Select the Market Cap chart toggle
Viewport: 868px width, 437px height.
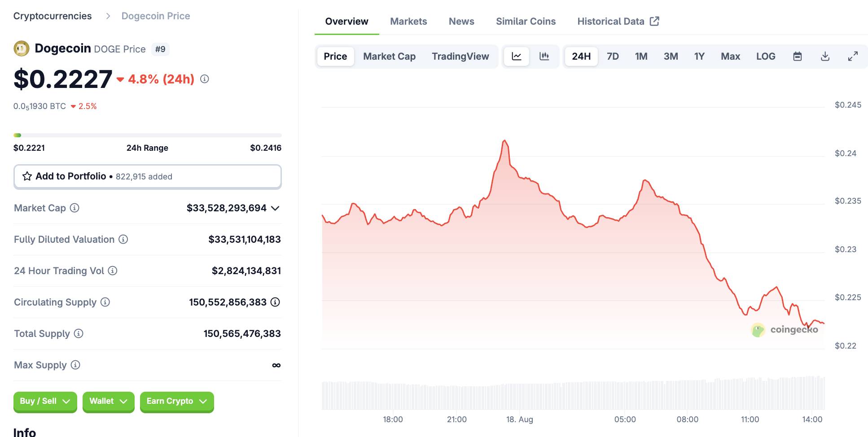tap(390, 57)
